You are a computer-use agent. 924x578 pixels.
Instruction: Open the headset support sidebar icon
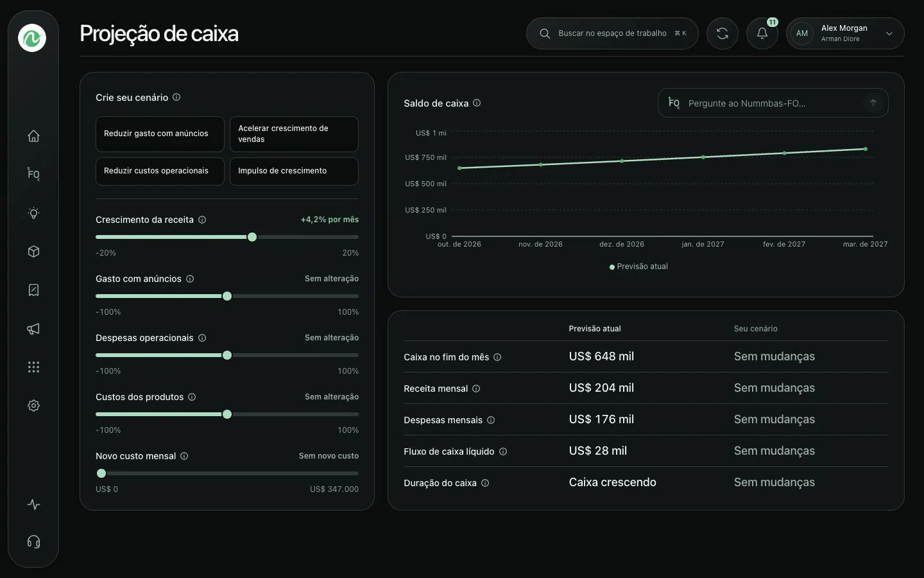(34, 542)
